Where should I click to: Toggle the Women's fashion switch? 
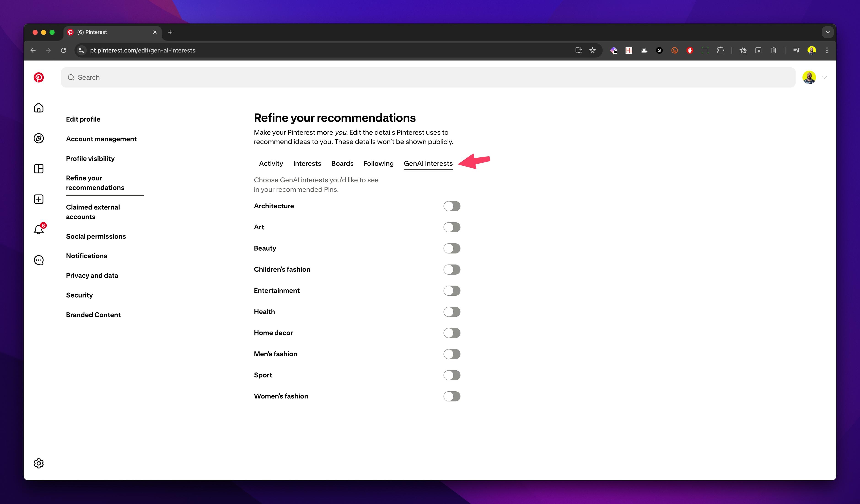pos(451,396)
